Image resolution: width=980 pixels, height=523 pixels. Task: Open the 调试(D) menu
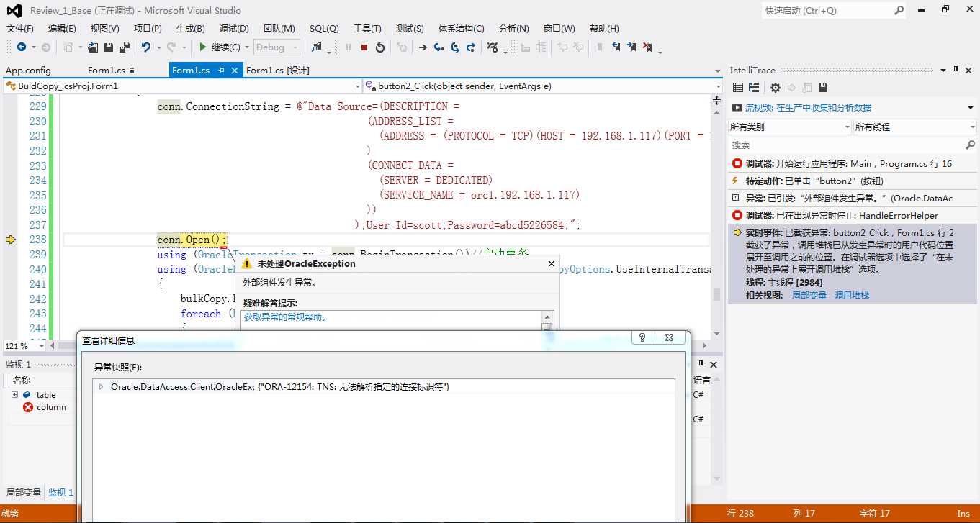point(234,29)
